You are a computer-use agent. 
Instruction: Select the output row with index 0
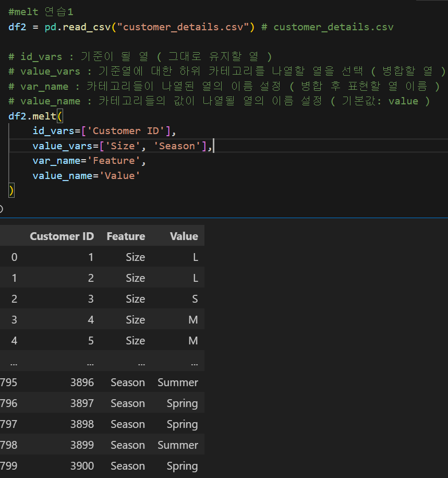(x=102, y=257)
